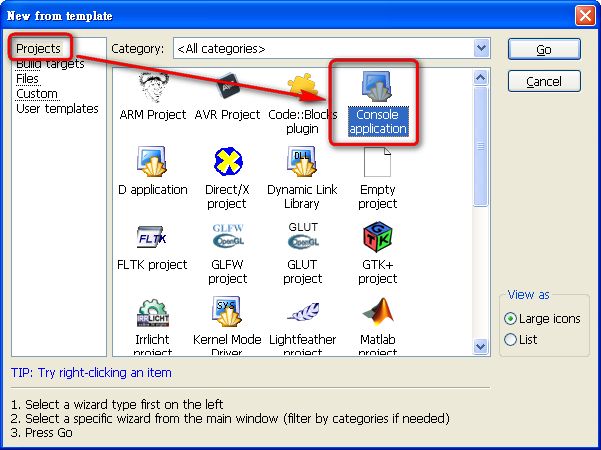This screenshot has width=601, height=450.
Task: Select the Kernel Mode Driver SYS icon
Action: [x=227, y=311]
